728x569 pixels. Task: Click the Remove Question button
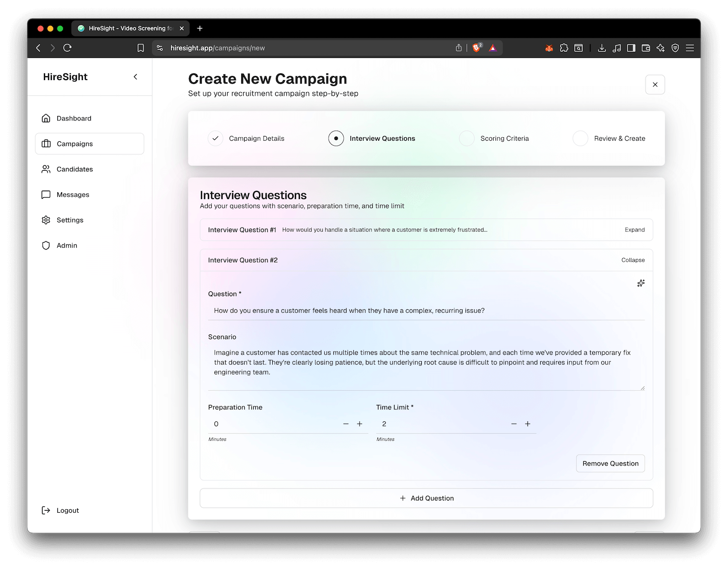click(x=610, y=464)
